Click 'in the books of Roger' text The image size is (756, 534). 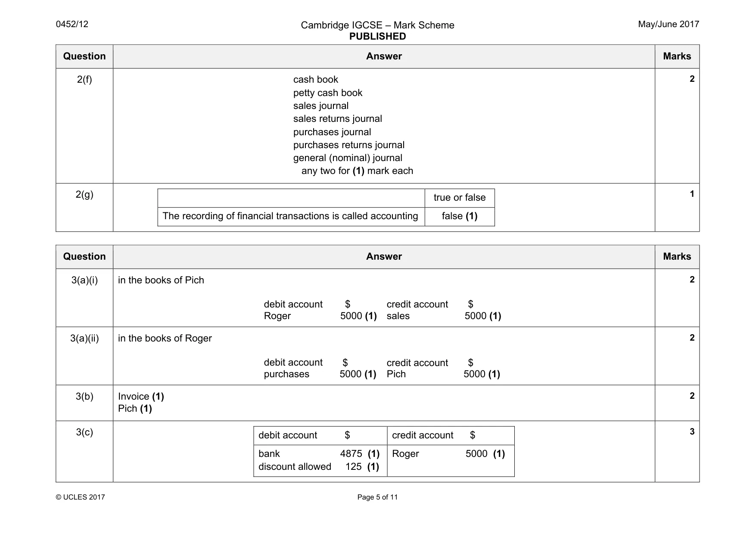(x=165, y=338)
